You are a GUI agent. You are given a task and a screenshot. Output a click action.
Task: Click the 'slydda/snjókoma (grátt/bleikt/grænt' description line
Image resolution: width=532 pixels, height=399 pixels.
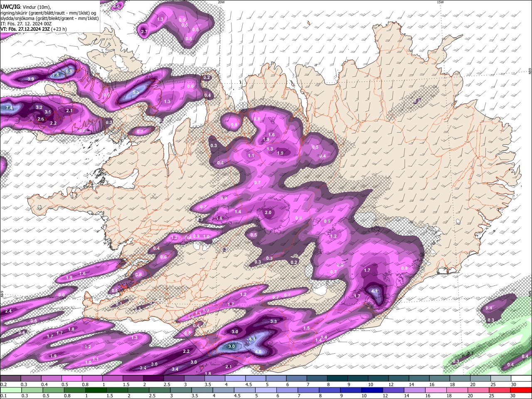click(49, 18)
